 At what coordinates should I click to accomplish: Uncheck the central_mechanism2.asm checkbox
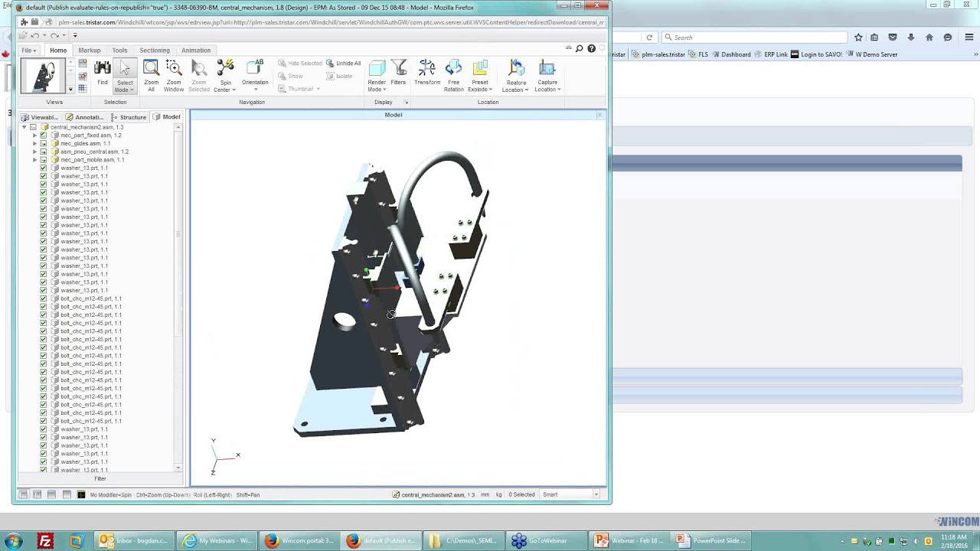click(x=33, y=127)
